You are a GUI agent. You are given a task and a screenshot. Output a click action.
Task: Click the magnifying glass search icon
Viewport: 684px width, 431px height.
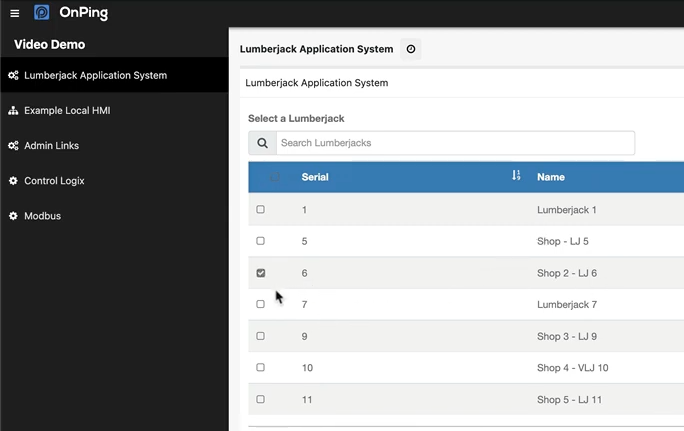click(262, 143)
